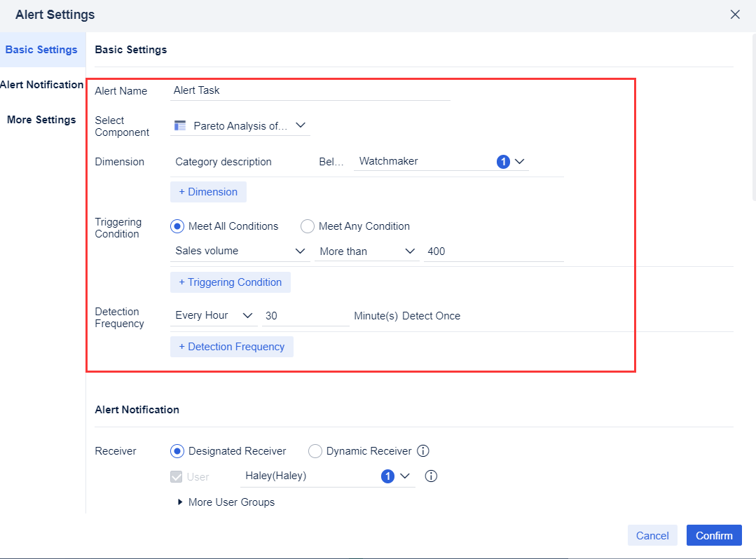Select the Dynamic Receiver option
This screenshot has height=559, width=756.
(x=315, y=451)
